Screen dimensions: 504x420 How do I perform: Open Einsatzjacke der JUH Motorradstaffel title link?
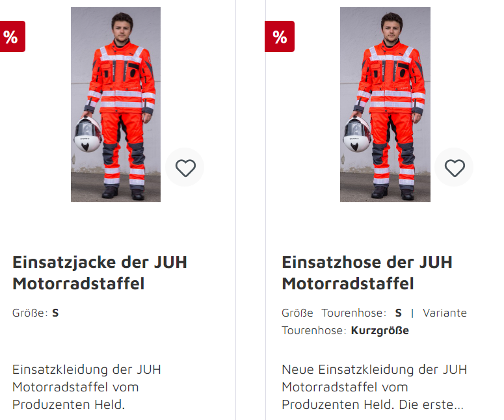point(99,273)
